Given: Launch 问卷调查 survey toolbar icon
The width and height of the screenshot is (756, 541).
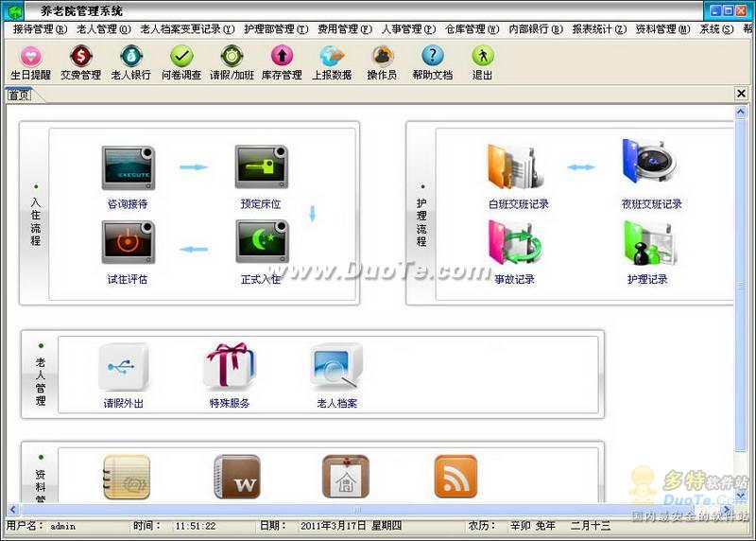Looking at the screenshot, I should [181, 61].
